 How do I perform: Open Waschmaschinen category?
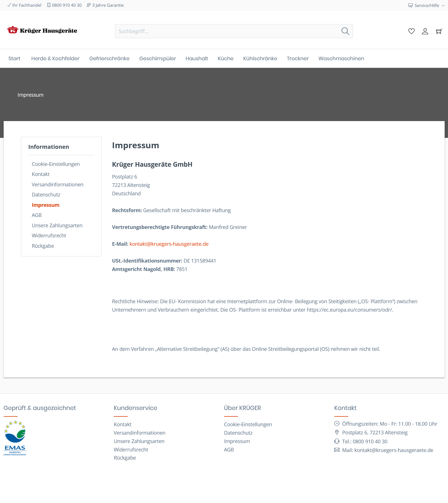click(341, 59)
